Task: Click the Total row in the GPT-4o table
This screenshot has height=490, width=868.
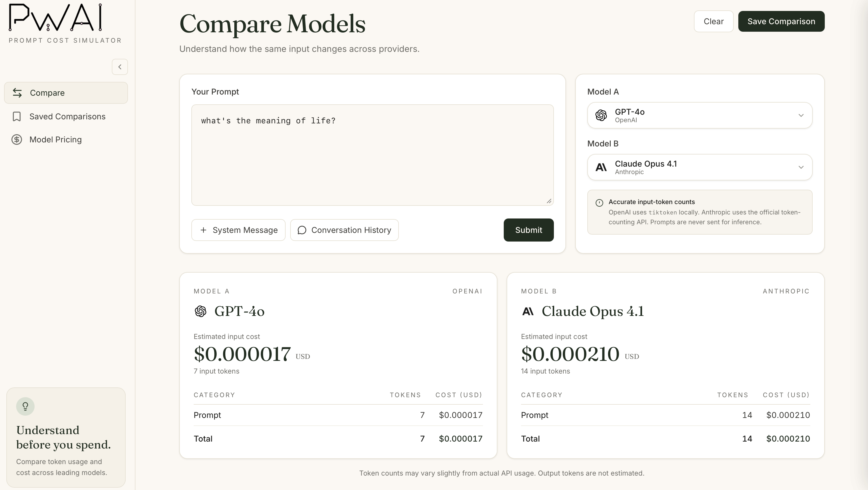Action: [x=338, y=438]
